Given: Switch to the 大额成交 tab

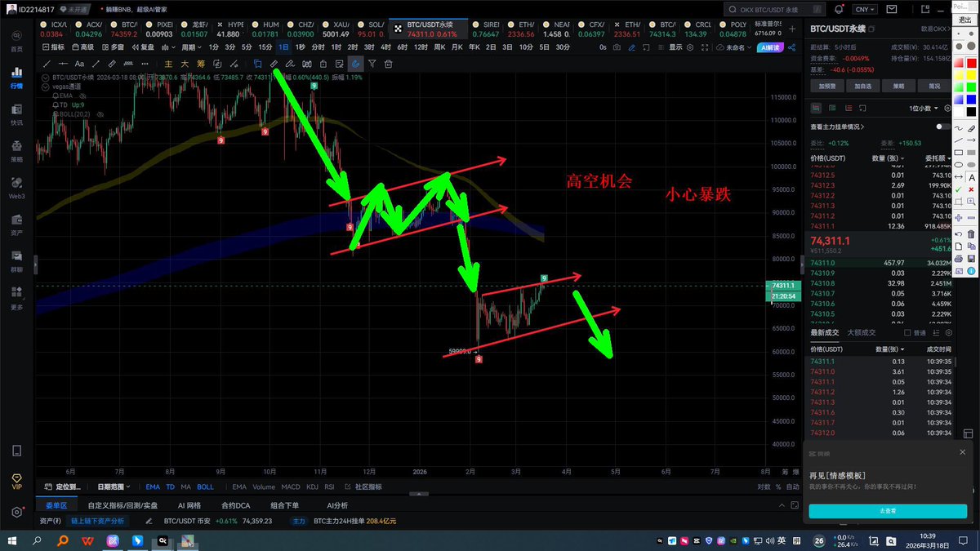Looking at the screenshot, I should pyautogui.click(x=862, y=333).
